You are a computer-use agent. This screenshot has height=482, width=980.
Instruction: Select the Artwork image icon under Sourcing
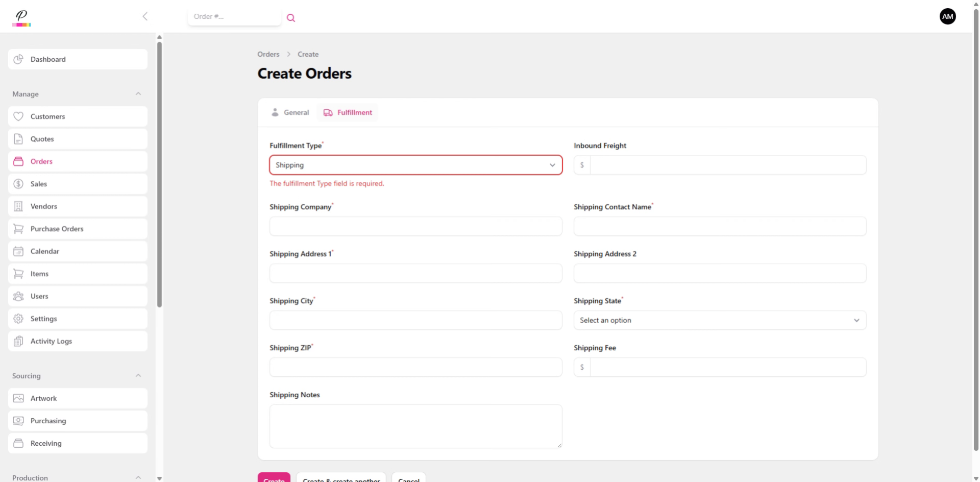click(18, 398)
